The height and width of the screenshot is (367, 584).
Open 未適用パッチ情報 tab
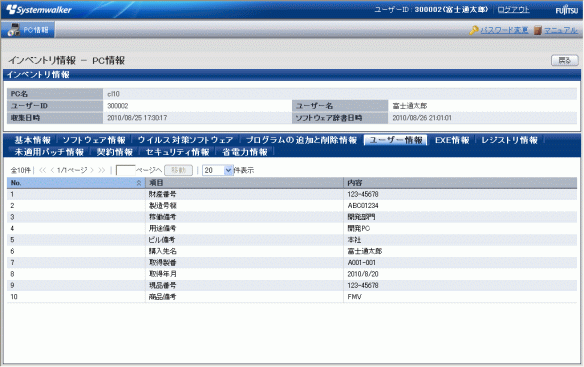49,152
